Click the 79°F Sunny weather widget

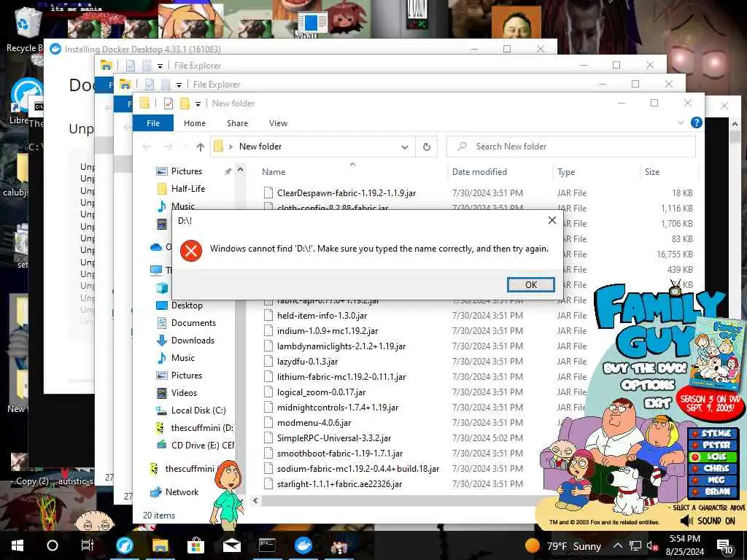562,545
